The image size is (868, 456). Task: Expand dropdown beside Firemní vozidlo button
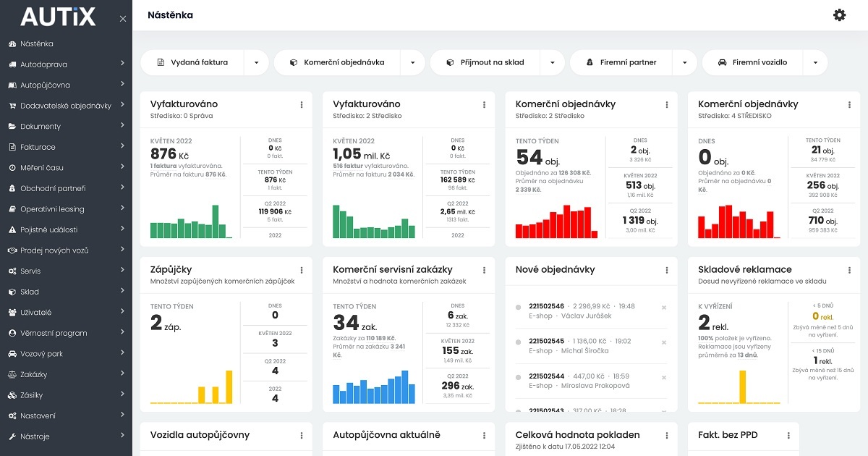tap(815, 63)
